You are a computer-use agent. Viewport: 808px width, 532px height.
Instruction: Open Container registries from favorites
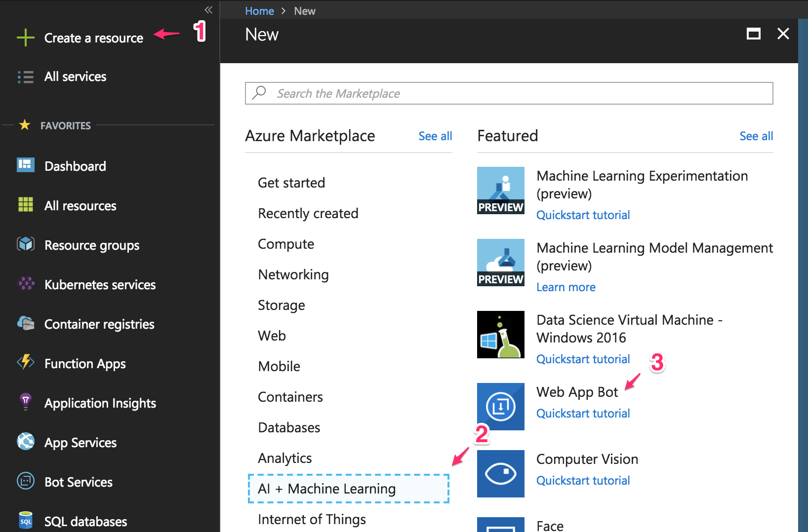(x=99, y=325)
